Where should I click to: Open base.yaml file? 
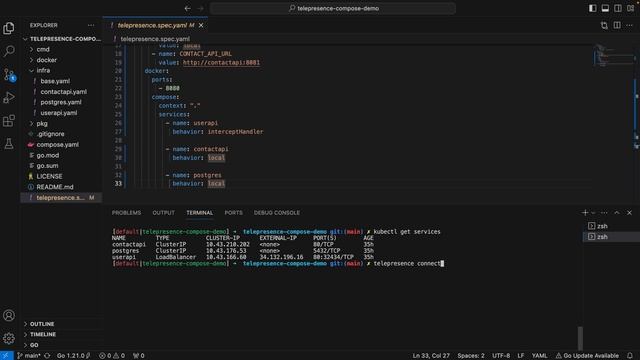(x=61, y=81)
